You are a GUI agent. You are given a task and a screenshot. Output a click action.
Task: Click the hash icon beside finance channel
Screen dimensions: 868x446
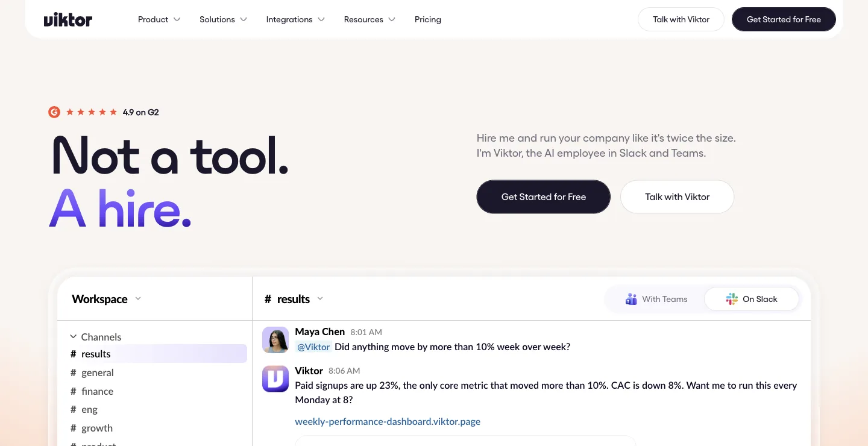click(x=74, y=391)
